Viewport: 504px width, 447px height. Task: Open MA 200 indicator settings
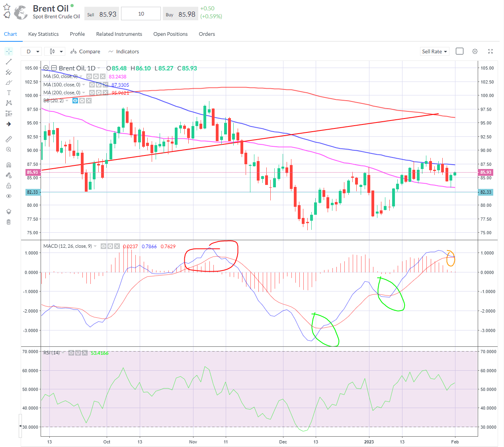[x=99, y=93]
